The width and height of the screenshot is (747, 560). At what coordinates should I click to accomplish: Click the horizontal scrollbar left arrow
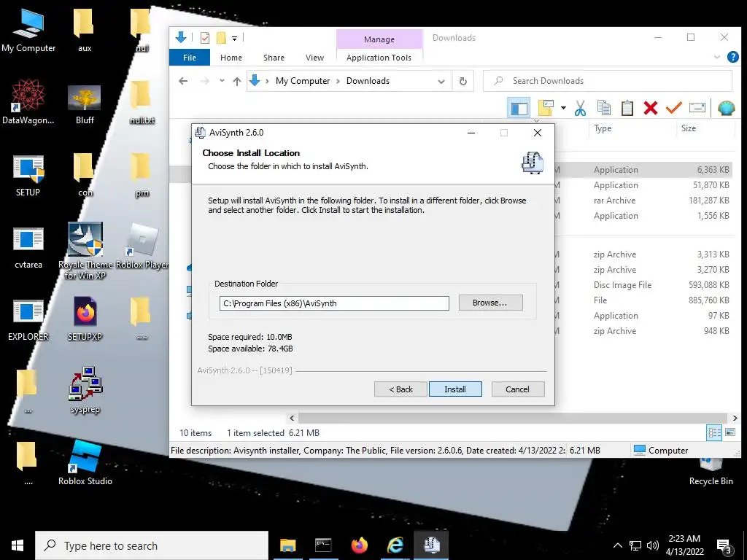[292, 418]
